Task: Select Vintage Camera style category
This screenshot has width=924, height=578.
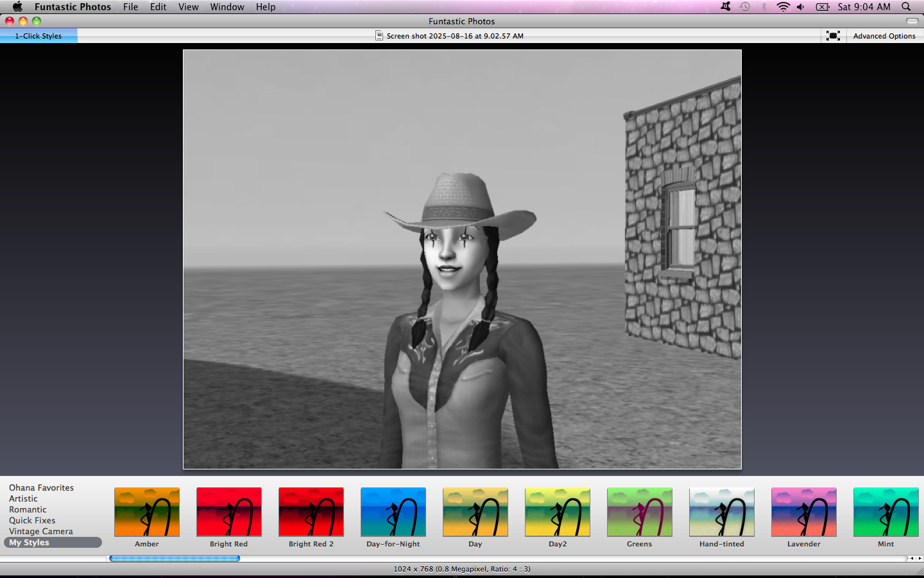Action: [41, 531]
